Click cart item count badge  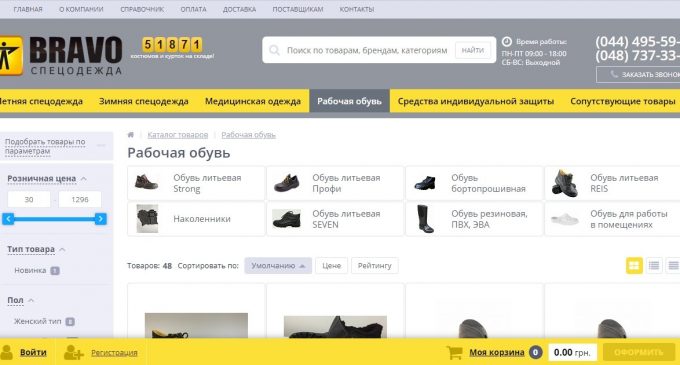(x=535, y=352)
